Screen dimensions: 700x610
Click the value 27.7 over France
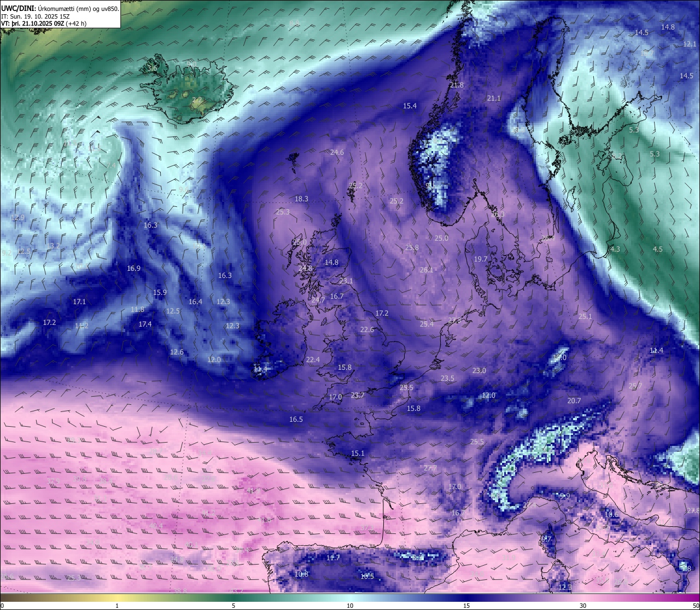[x=430, y=468]
